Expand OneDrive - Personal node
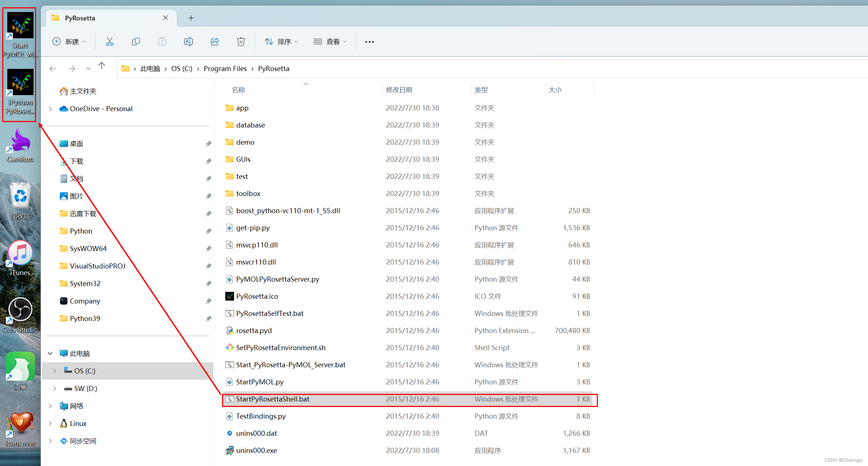This screenshot has width=868, height=466. click(x=50, y=109)
